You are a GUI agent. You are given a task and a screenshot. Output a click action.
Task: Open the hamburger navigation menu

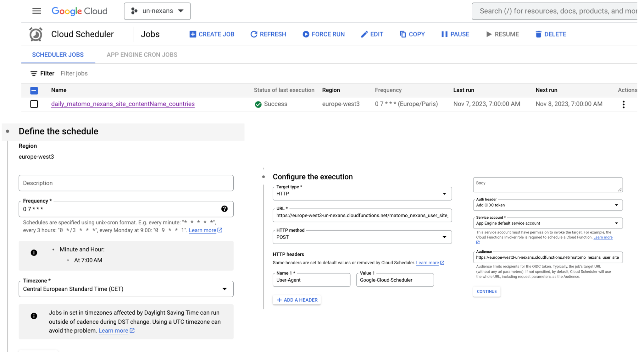click(x=37, y=11)
